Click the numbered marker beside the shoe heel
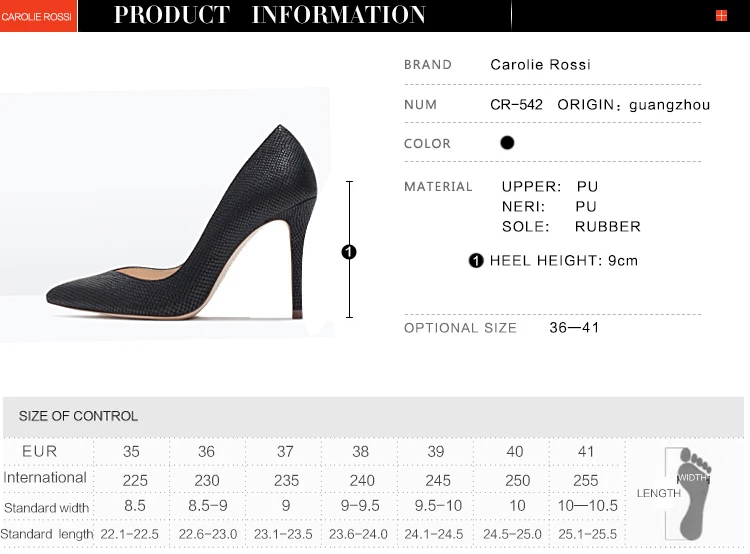 [x=349, y=252]
